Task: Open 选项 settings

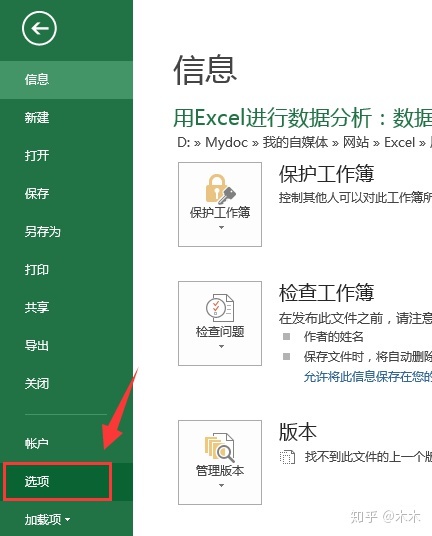Action: (66, 482)
